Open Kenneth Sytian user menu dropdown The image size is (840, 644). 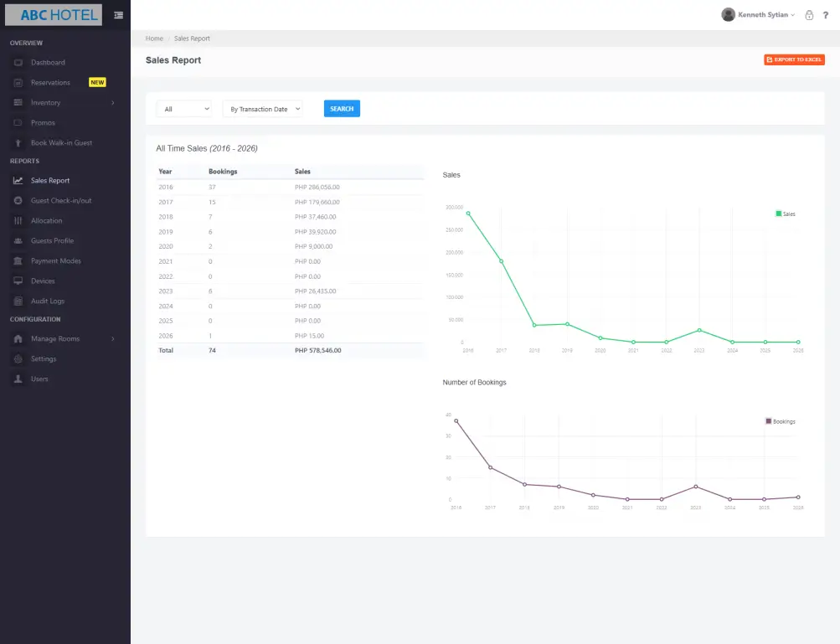(x=766, y=15)
